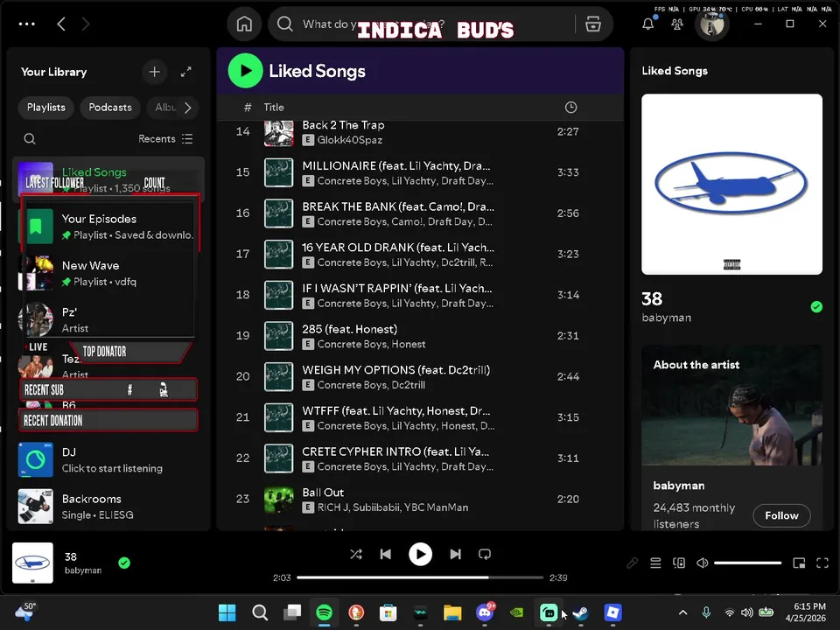Expand Your Library with the arrows icon
The image size is (840, 630).
coord(185,72)
